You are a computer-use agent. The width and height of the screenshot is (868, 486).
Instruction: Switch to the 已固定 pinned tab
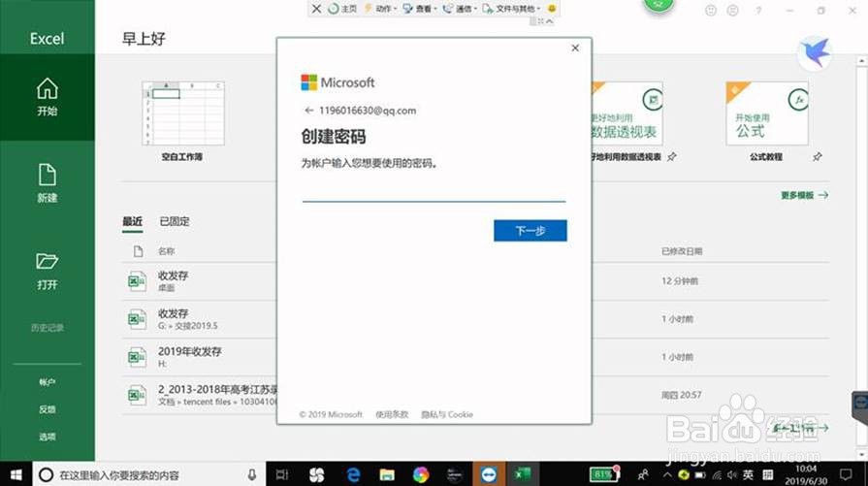point(175,221)
